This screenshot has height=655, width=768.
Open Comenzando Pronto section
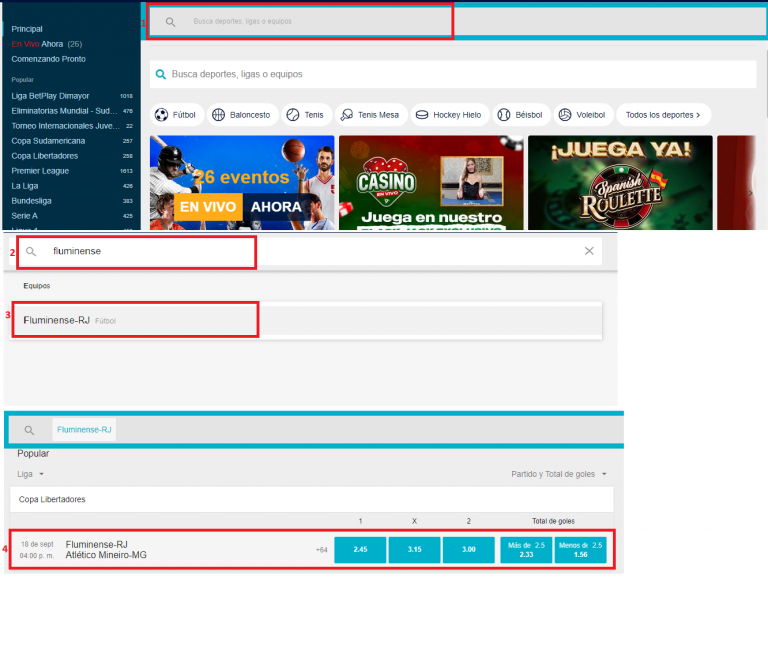pyautogui.click(x=48, y=59)
